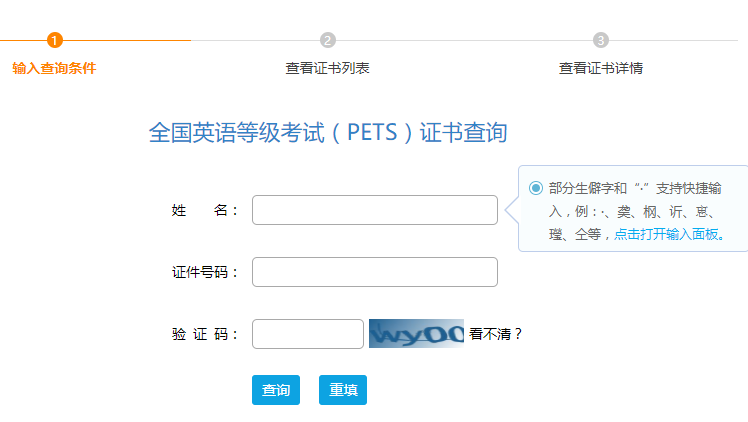Click the 姓名 field label
748x422 pixels.
pos(205,210)
